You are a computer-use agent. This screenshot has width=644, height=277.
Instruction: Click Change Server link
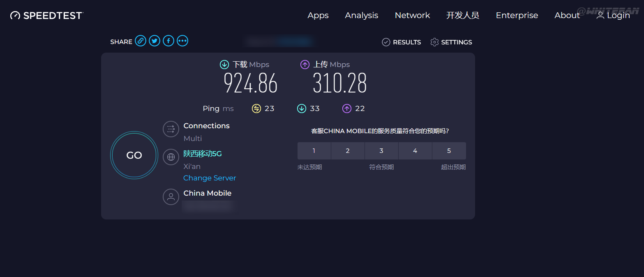coord(210,178)
